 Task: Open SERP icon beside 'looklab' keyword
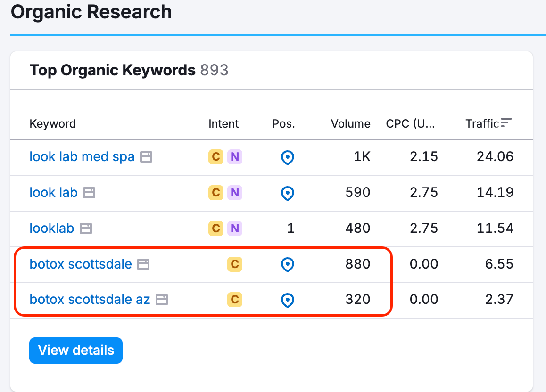coord(86,229)
